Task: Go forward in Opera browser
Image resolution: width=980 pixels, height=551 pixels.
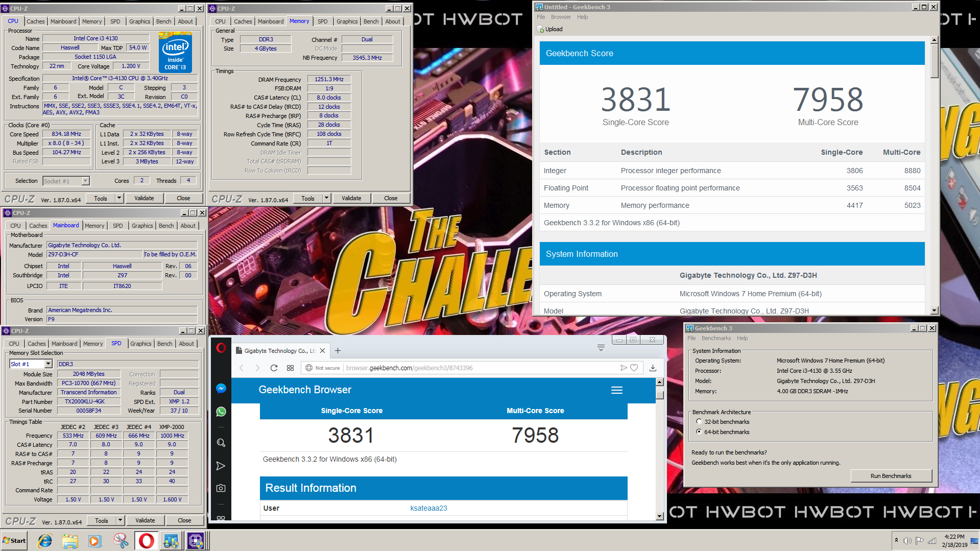Action: (x=257, y=368)
